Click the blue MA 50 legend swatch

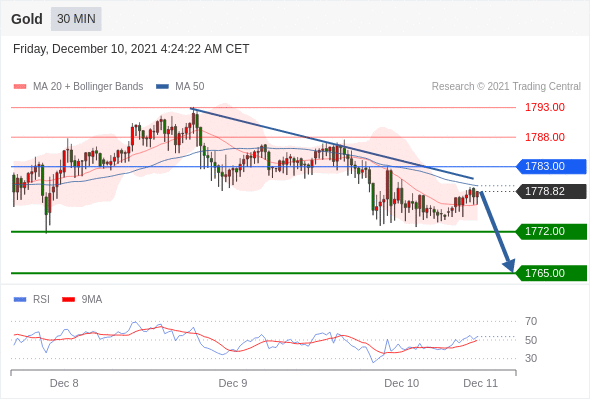click(x=162, y=87)
